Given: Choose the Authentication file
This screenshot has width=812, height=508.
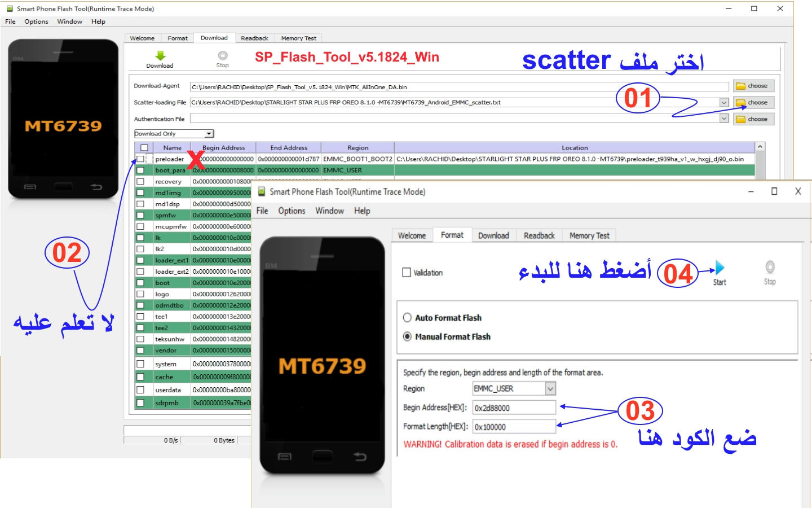Looking at the screenshot, I should [x=753, y=119].
